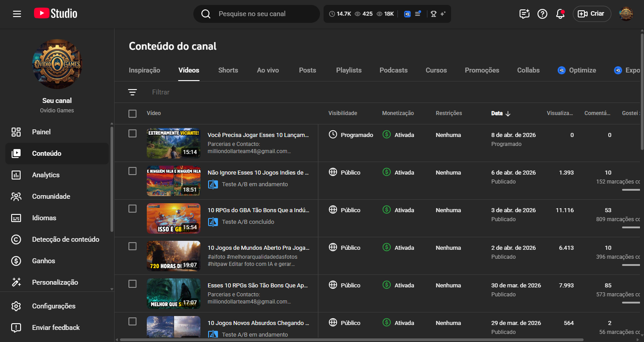Open thumbnail of the 18:51 indie games video
644x342 pixels.
[x=173, y=181]
